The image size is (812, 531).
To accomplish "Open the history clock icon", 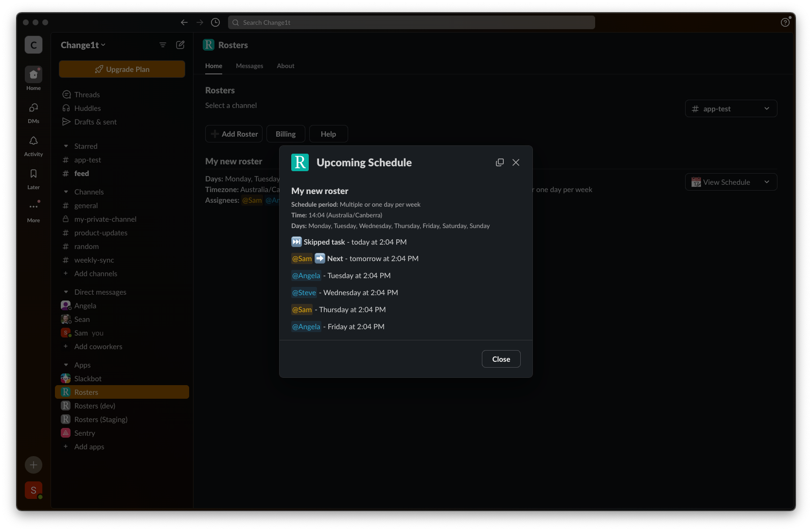I will (215, 22).
